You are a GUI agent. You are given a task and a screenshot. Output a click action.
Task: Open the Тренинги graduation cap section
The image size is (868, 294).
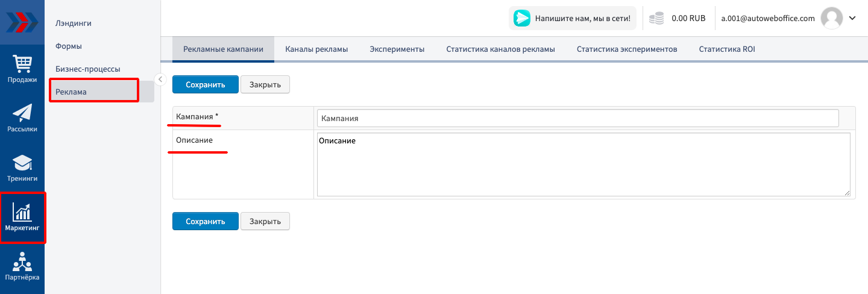tap(22, 167)
